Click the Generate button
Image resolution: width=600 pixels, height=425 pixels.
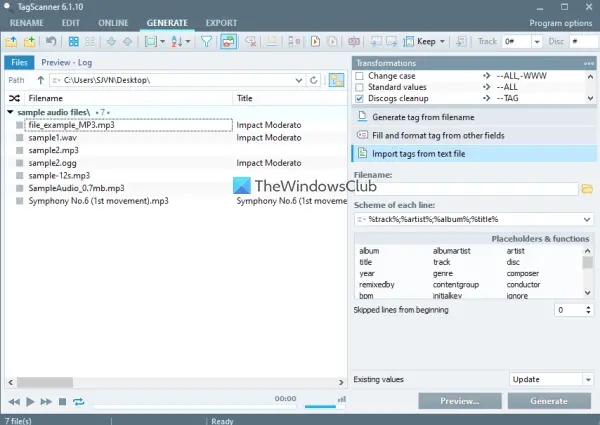tap(549, 401)
